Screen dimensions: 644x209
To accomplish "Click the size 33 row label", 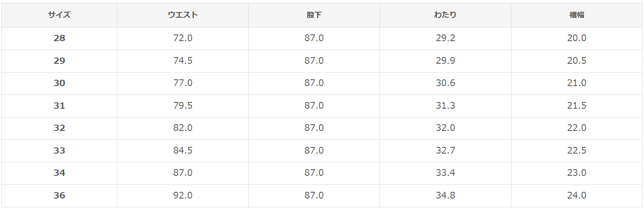I will point(59,150).
